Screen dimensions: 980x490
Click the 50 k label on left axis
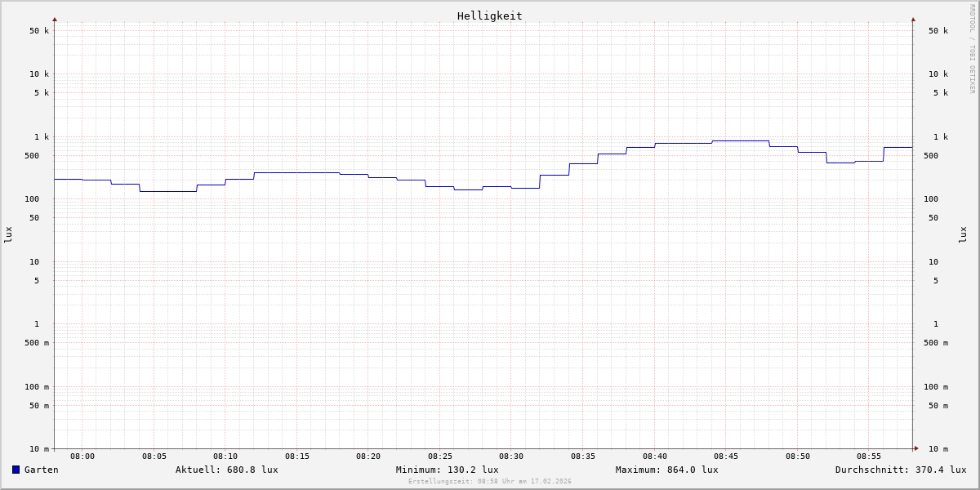(39, 31)
